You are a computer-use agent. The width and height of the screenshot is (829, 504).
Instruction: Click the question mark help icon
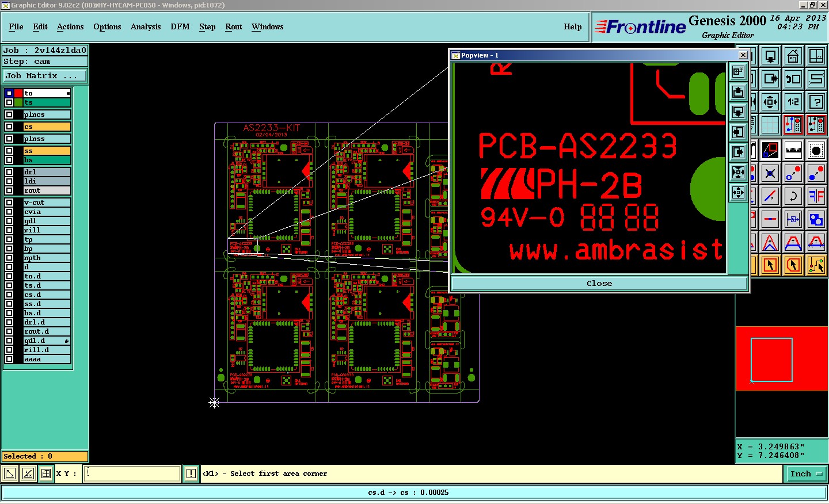816,102
